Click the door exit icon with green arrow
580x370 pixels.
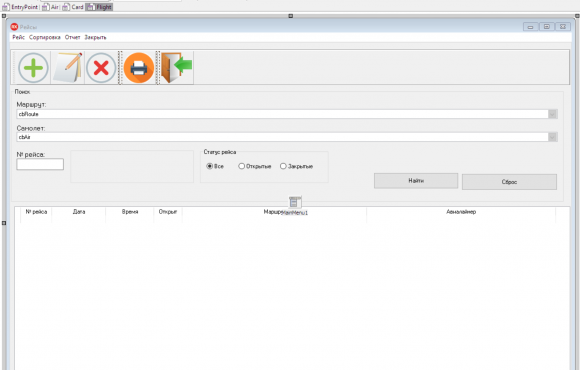click(177, 67)
